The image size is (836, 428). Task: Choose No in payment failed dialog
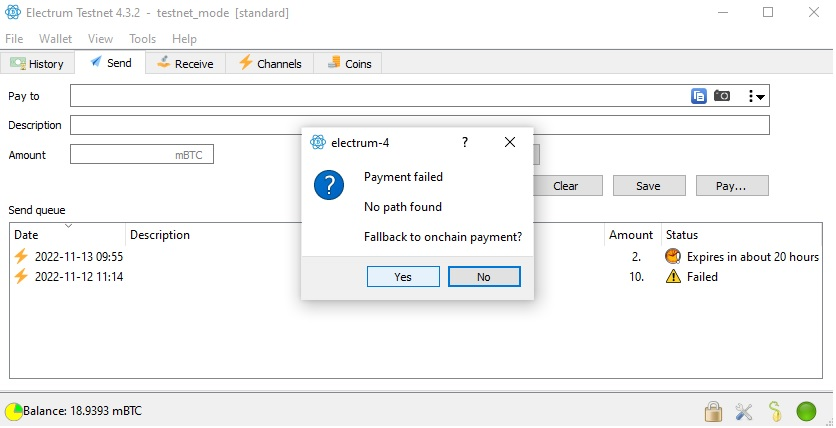click(x=484, y=277)
